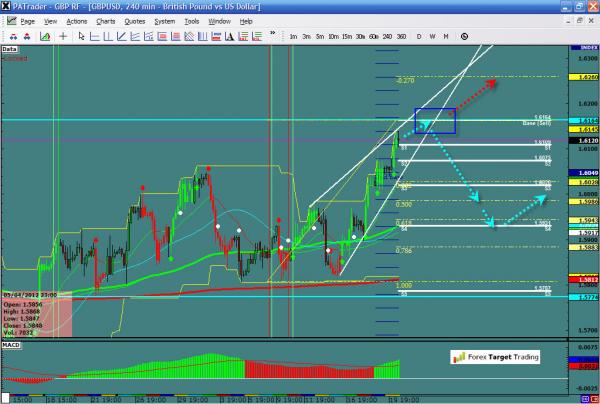
Task: Enable the daily D timeframe
Action: point(420,35)
